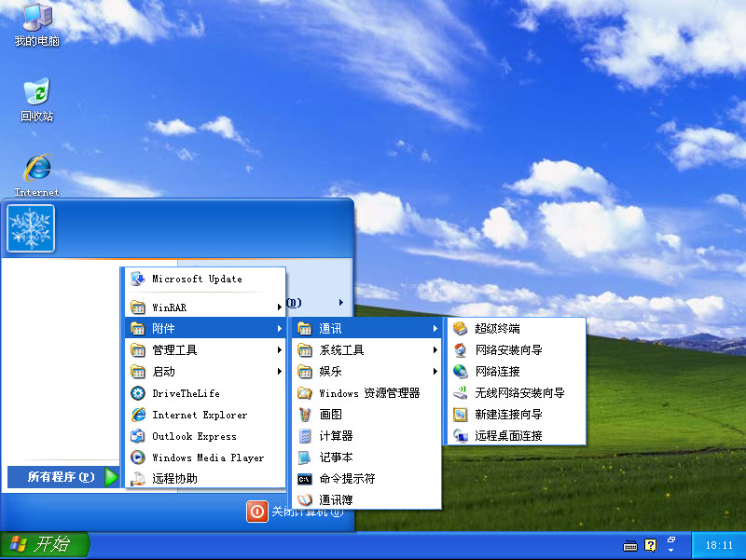The width and height of the screenshot is (746, 560).
Task: Open 通讯簿 address book
Action: pyautogui.click(x=366, y=499)
